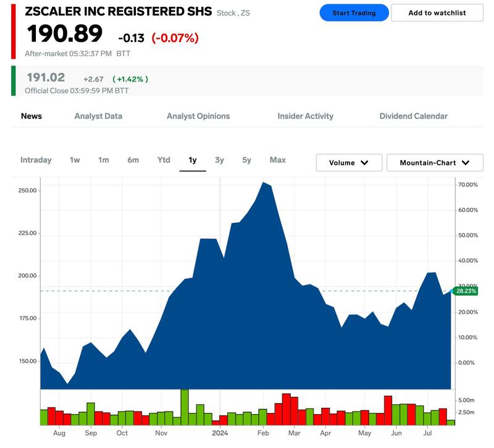The width and height of the screenshot is (494, 448).
Task: Click the chevron on Volume dropdown
Action: pyautogui.click(x=364, y=163)
